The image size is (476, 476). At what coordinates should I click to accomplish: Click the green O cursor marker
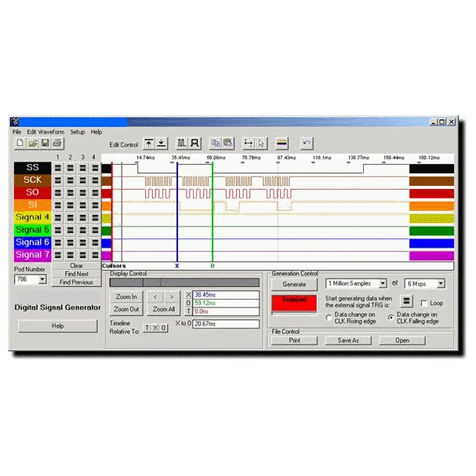212,266
